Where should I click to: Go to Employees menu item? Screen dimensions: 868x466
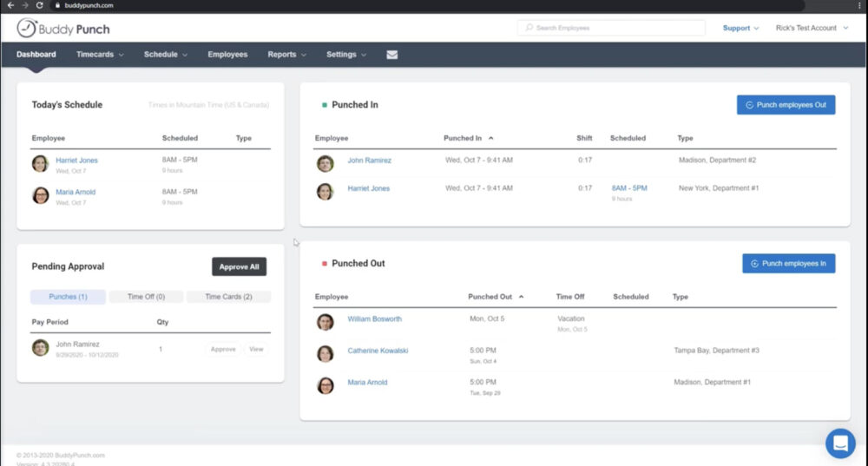tap(227, 55)
